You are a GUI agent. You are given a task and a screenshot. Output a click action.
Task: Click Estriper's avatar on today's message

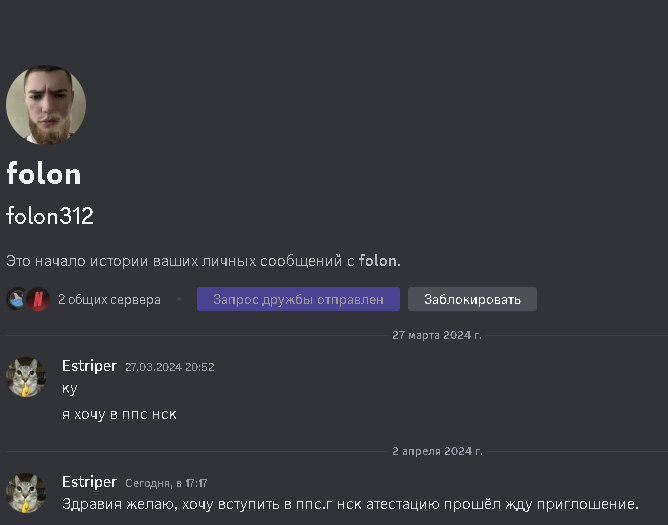(x=26, y=493)
